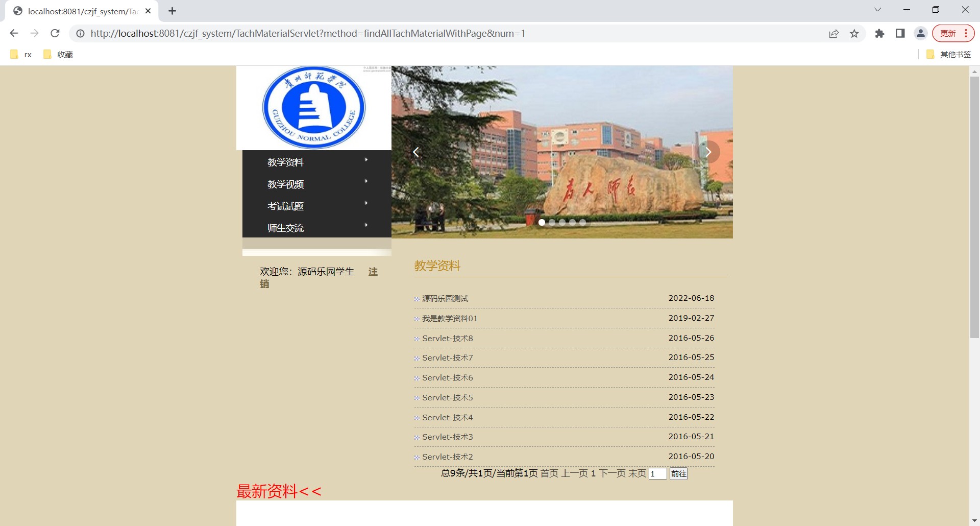The image size is (980, 526).
Task: Click the 教学资料 section heading
Action: click(x=437, y=266)
